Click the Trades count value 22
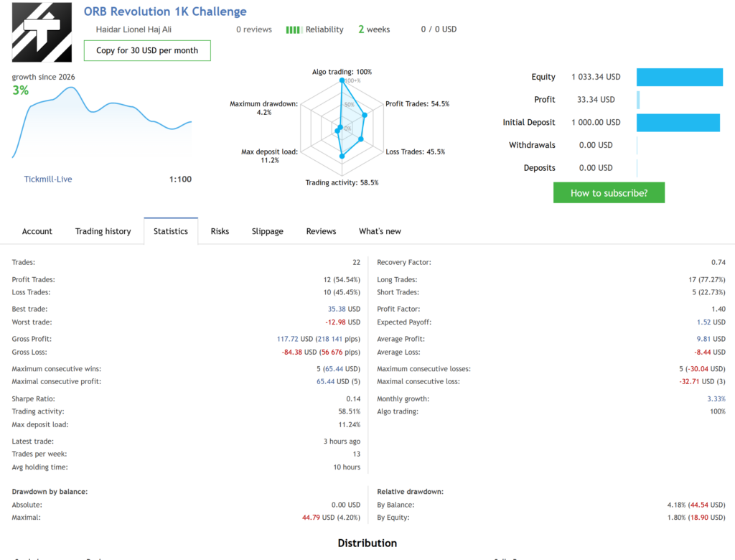735x560 pixels. 356,262
